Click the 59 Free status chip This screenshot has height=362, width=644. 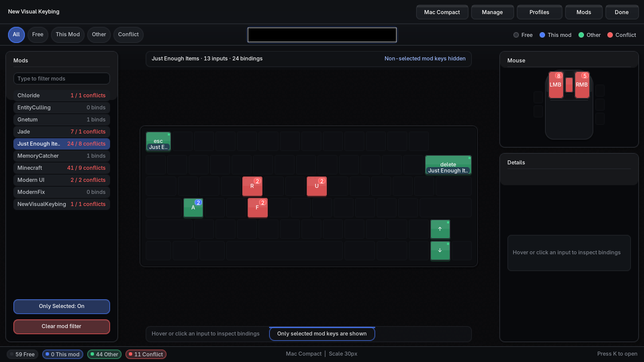[22, 354]
